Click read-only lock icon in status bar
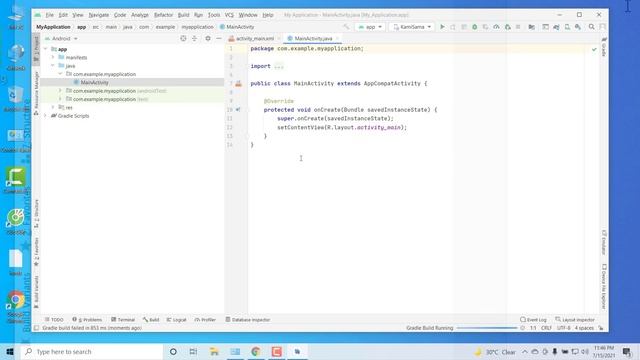 click(600, 328)
